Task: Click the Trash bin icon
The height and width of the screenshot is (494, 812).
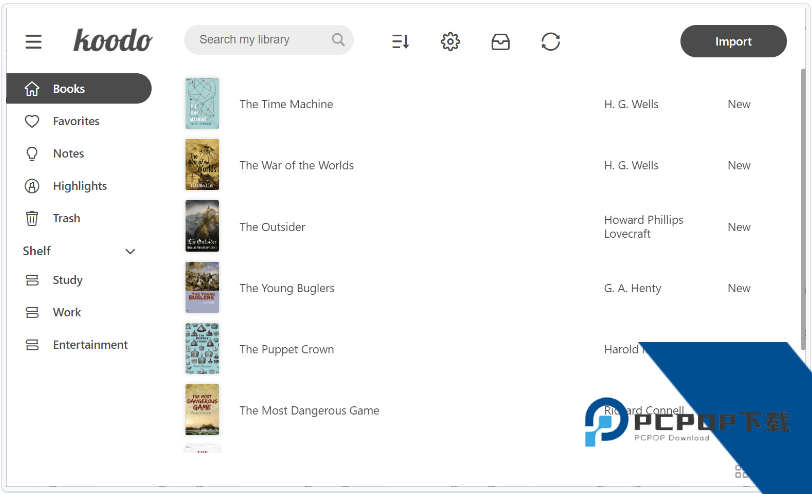Action: [x=32, y=218]
